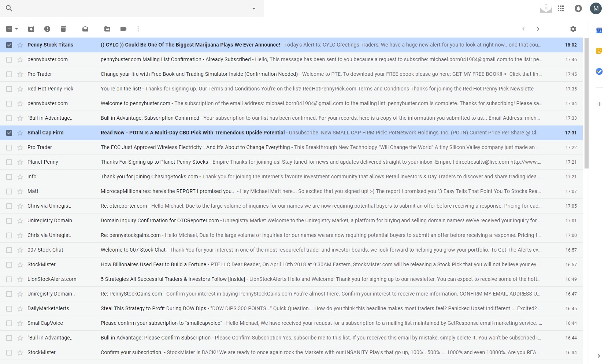
Task: Toggle the select-all checkbox in toolbar
Action: [9, 29]
